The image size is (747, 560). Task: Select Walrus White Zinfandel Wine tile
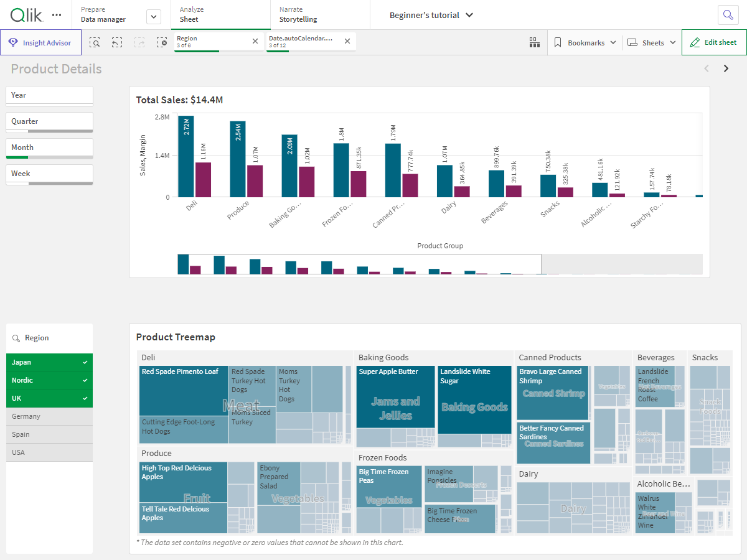coord(655,513)
